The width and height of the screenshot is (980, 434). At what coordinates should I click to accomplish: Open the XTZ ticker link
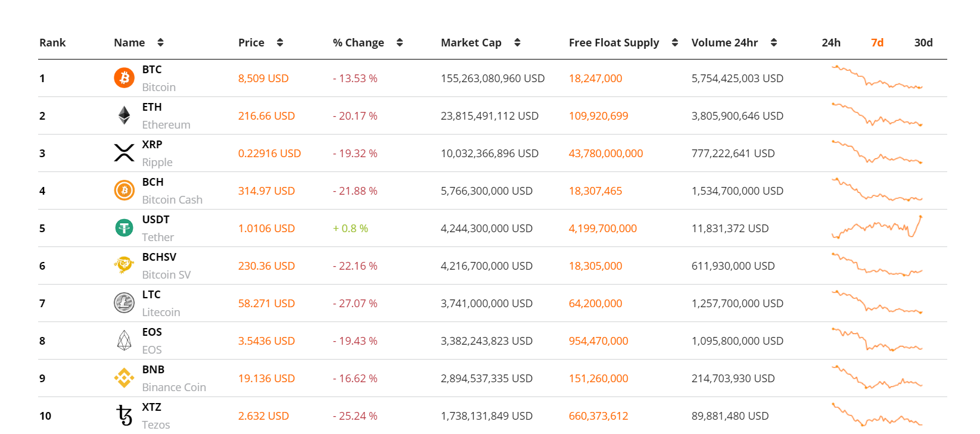click(151, 407)
